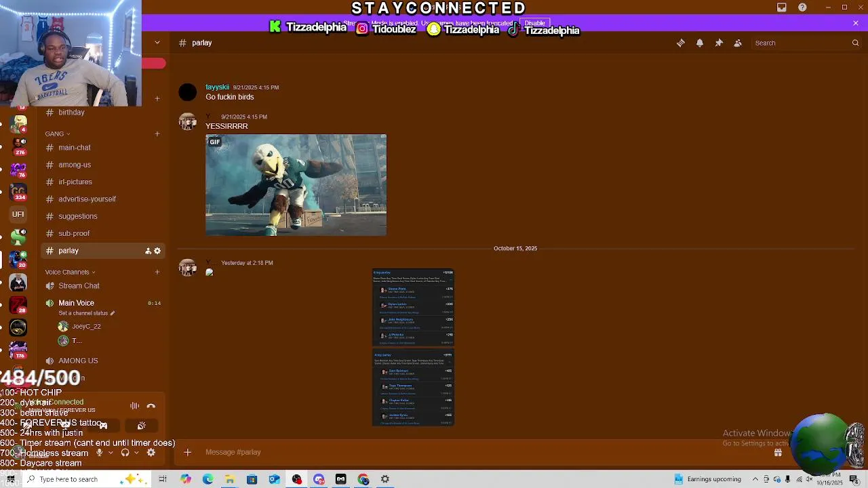Collapse the Voice Channels category
This screenshot has width=868, height=488.
click(x=70, y=272)
